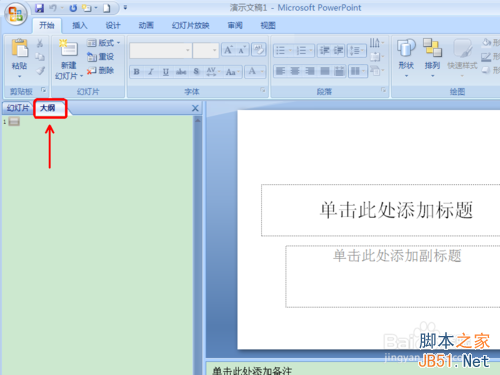Convert text to SmartArt graphic
The height and width of the screenshot is (375, 500).
[x=377, y=71]
